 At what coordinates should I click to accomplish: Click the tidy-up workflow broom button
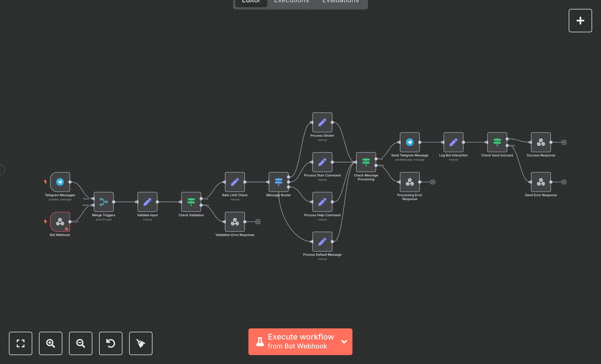tap(141, 343)
